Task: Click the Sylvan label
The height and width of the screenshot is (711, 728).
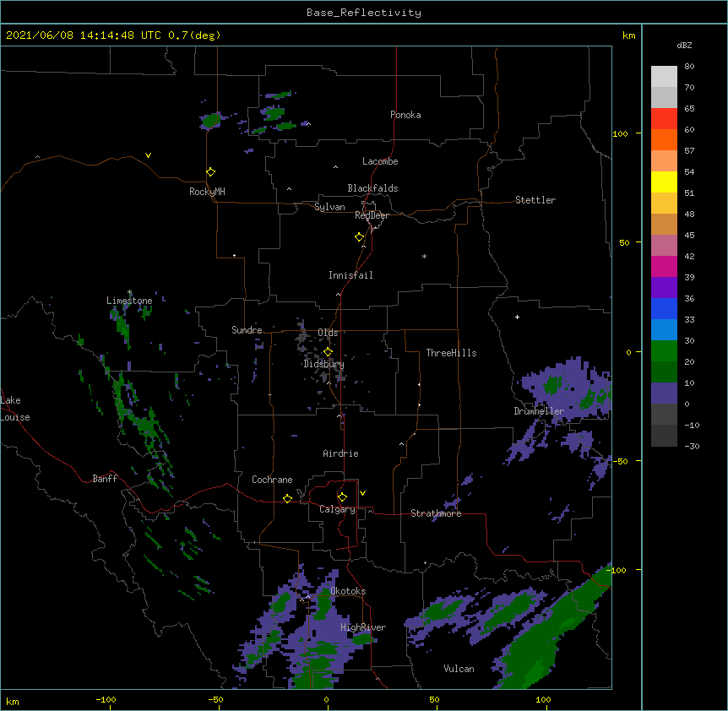Action: coord(329,207)
